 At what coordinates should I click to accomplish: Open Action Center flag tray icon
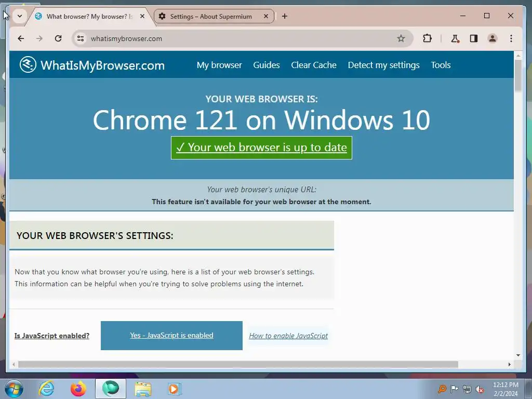[454, 389]
